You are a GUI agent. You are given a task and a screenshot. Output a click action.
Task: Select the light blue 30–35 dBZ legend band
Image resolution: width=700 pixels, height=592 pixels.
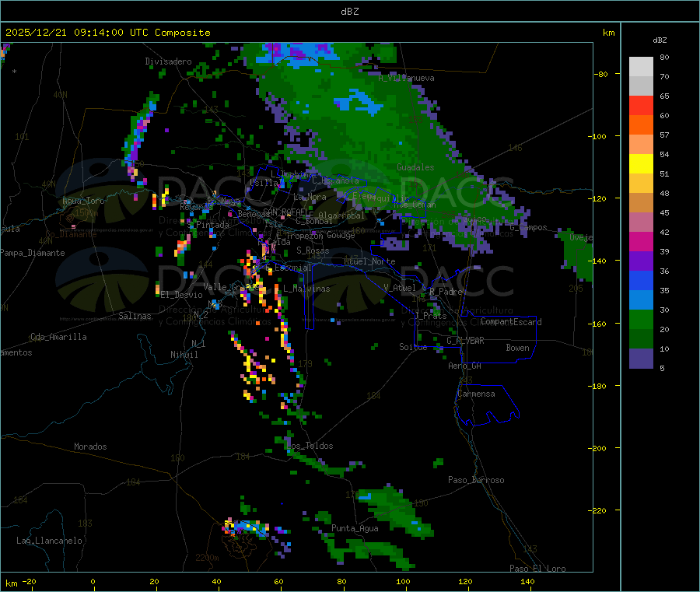point(641,300)
